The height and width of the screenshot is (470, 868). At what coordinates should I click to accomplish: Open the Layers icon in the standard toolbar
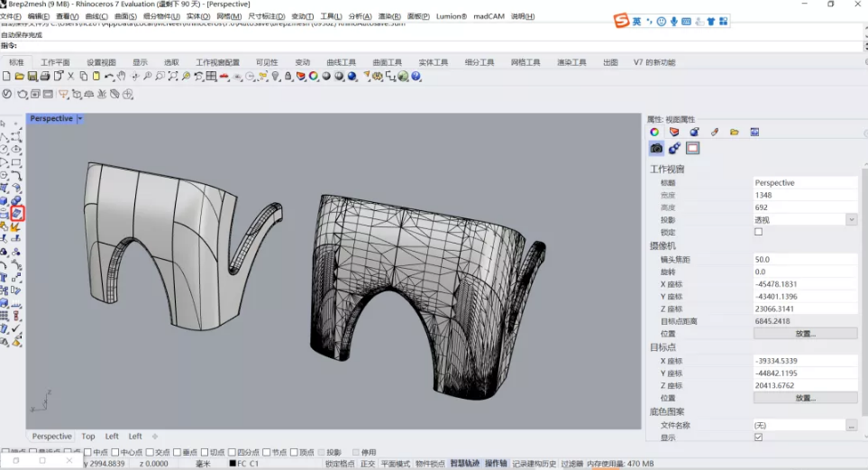(x=300, y=76)
